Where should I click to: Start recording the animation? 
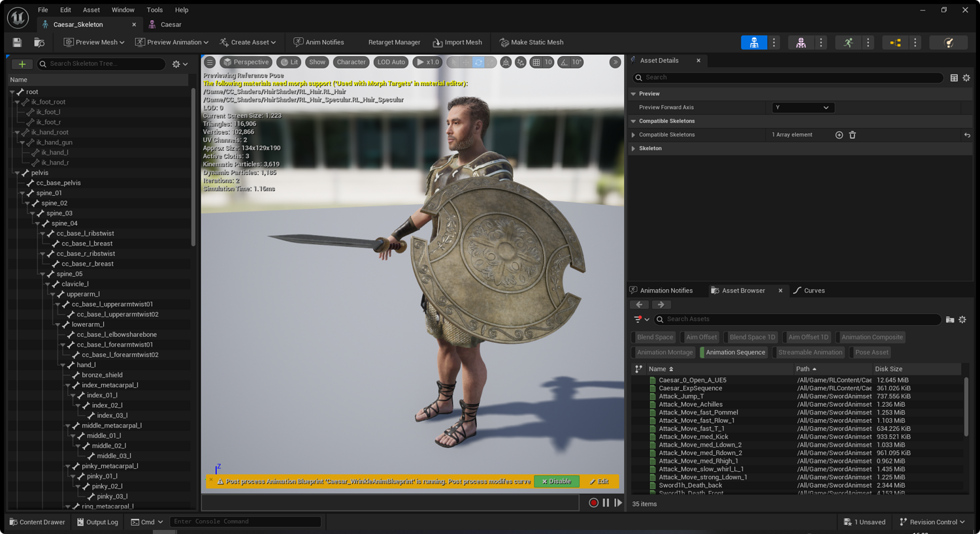click(593, 503)
